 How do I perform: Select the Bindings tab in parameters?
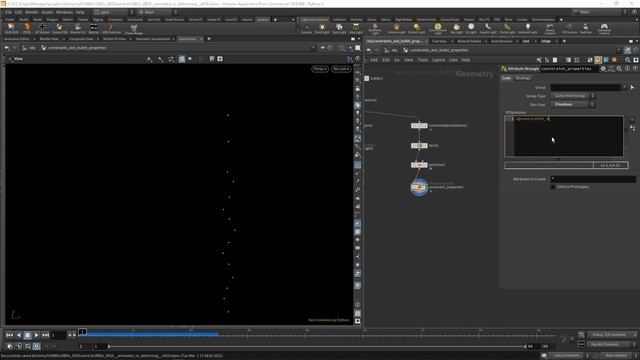523,78
